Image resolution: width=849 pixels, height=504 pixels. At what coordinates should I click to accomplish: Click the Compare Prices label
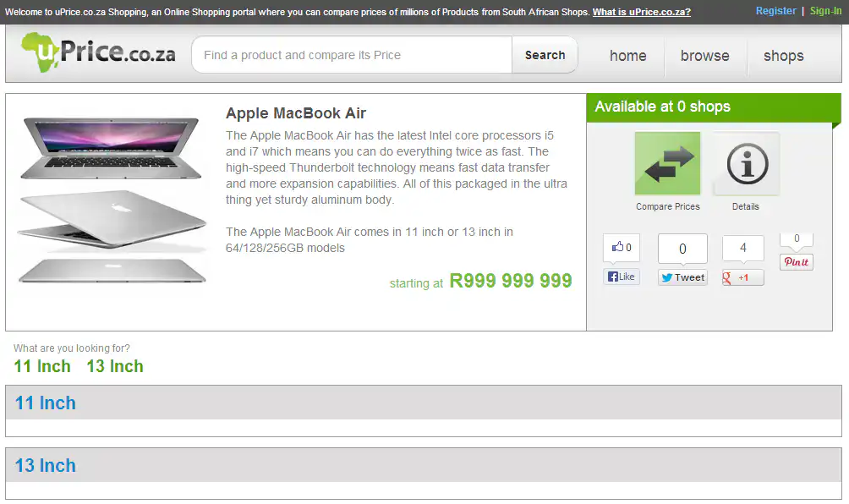point(667,206)
